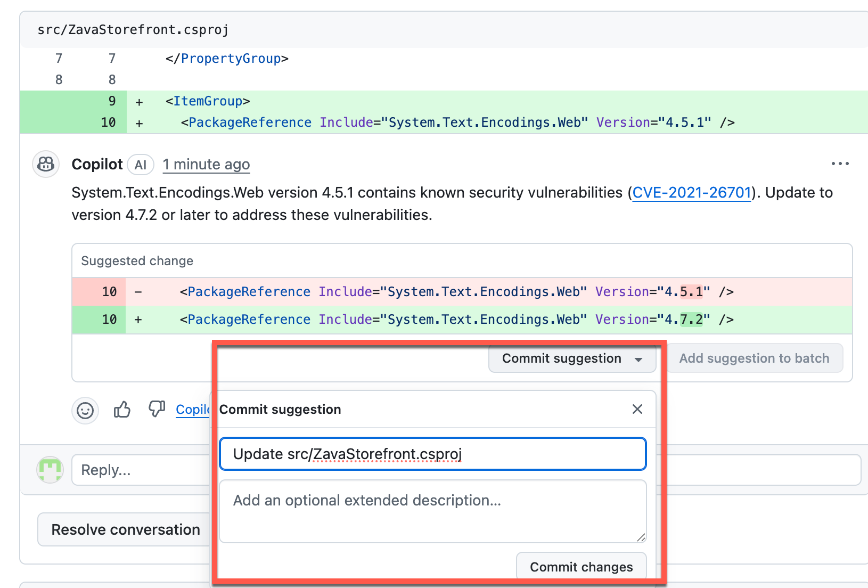The image size is (868, 588).
Task: Click the Copilot avatar icon
Action: point(45,165)
